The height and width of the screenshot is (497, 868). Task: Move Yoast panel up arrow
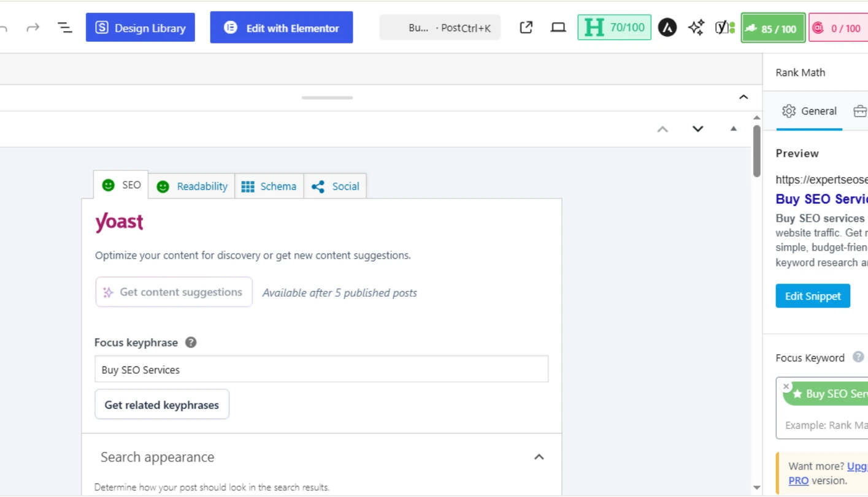coord(663,129)
